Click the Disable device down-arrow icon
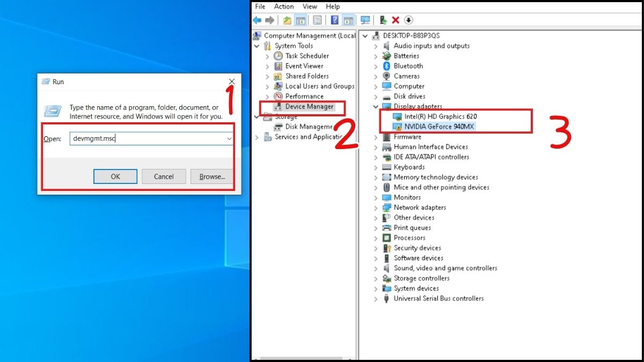Screen dimensions: 644x362 (408, 20)
